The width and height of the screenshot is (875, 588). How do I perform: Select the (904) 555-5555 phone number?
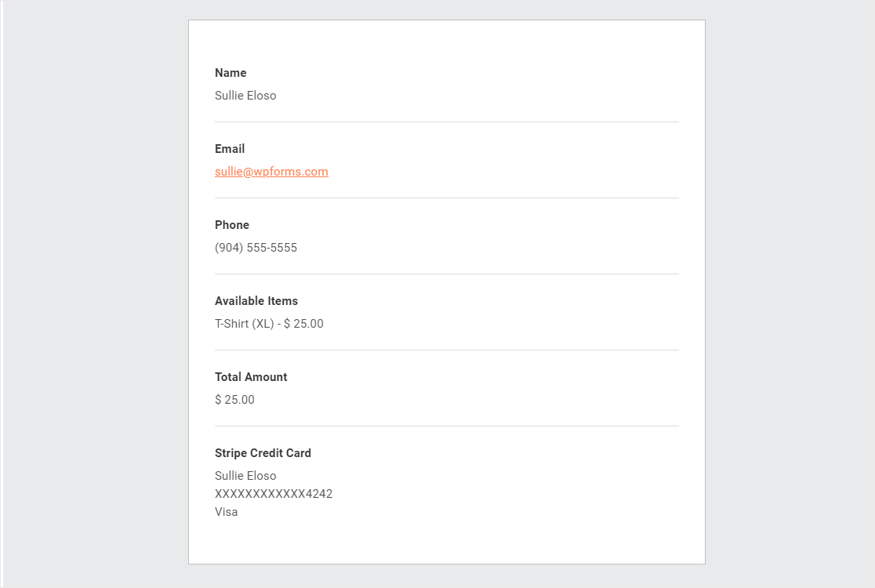[x=256, y=248]
